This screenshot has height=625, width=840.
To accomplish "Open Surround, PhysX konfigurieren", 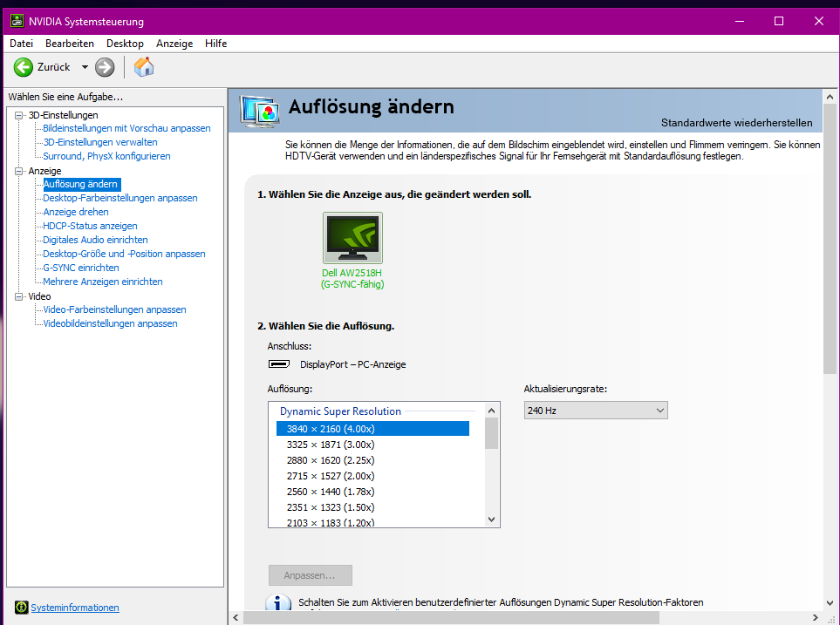I will click(x=106, y=156).
